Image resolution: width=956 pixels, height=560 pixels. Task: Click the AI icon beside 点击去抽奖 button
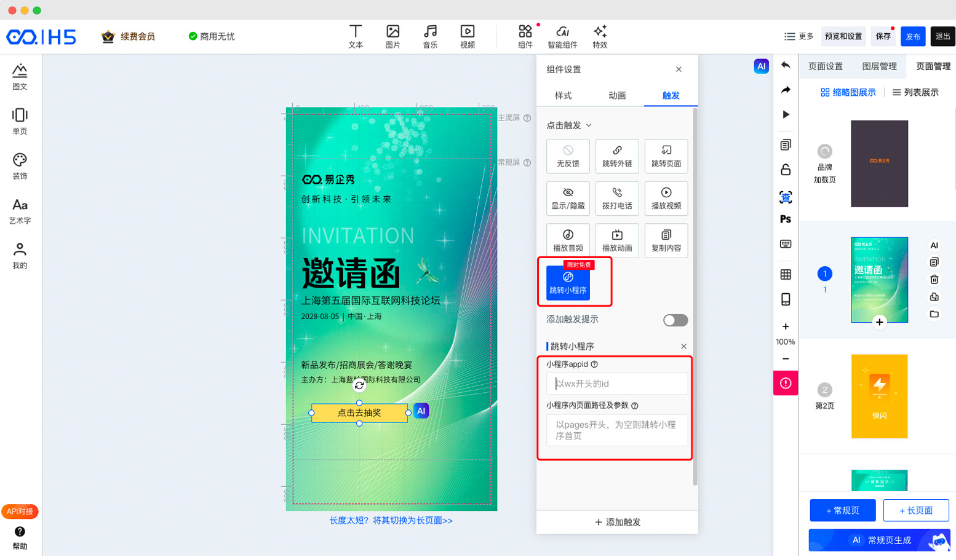pos(421,411)
